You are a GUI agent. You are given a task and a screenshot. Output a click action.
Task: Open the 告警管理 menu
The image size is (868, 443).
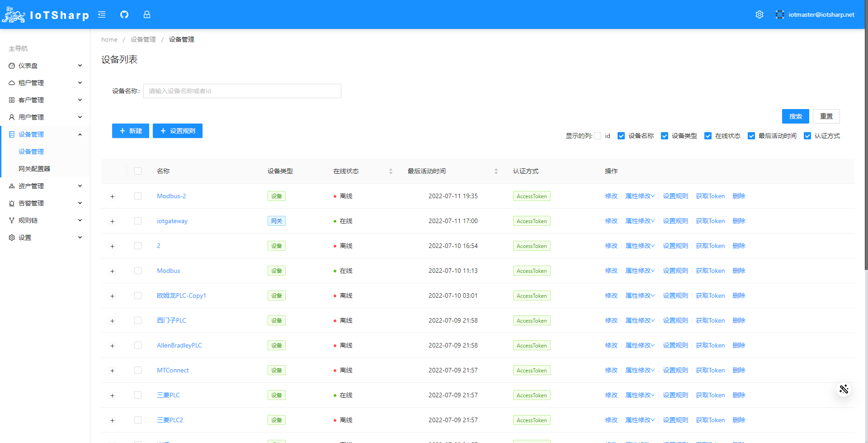tap(45, 203)
